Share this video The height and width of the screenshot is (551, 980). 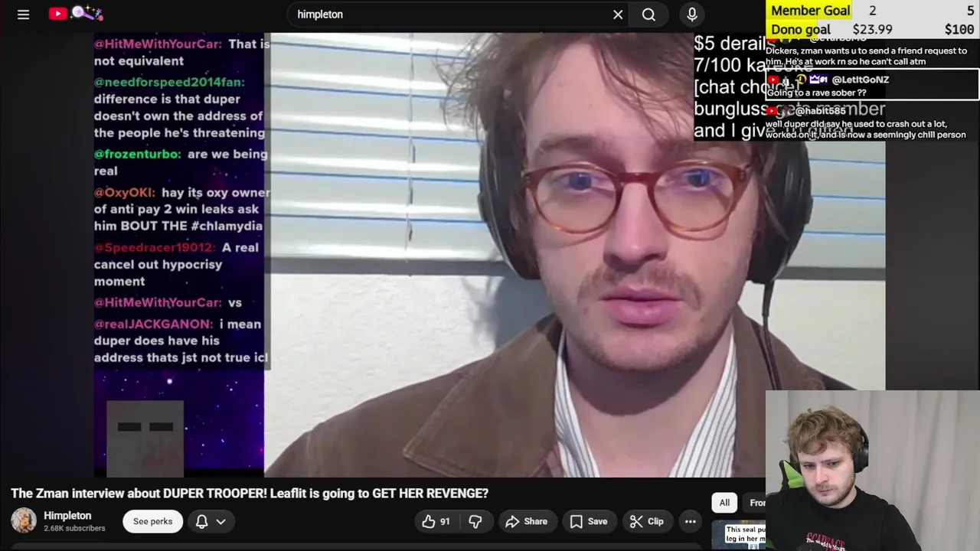coord(527,521)
